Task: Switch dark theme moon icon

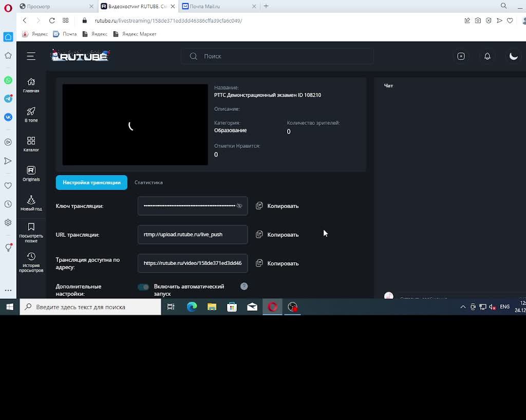Action: 514,56
